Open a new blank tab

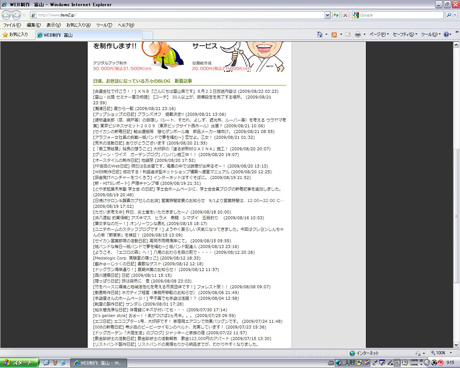pyautogui.click(x=148, y=35)
